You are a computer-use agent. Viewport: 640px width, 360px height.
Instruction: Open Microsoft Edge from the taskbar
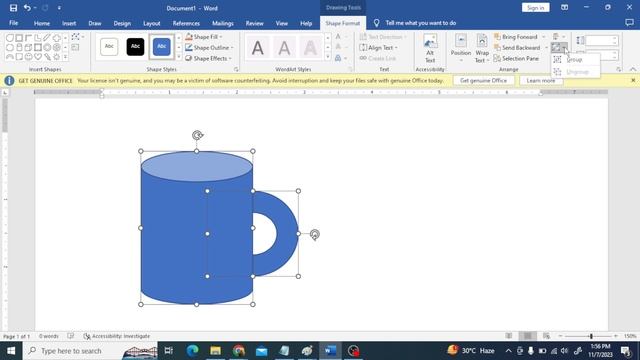pyautogui.click(x=192, y=351)
